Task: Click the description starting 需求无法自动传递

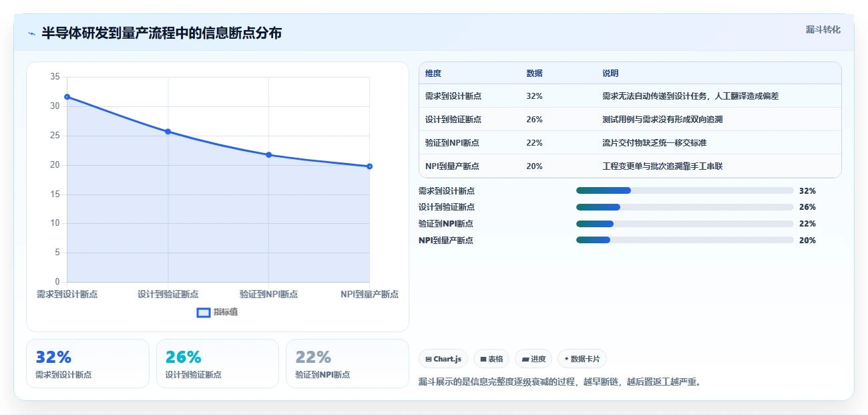Action: (690, 96)
